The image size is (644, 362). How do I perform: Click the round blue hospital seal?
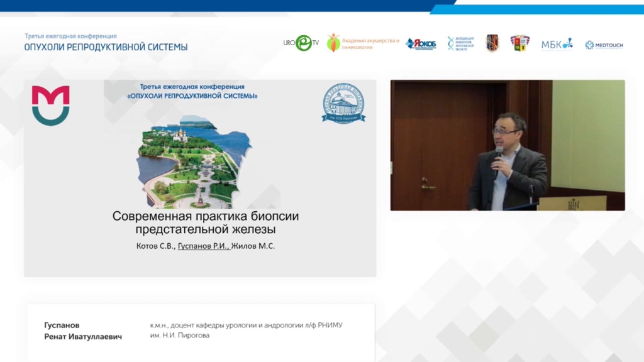[x=343, y=103]
